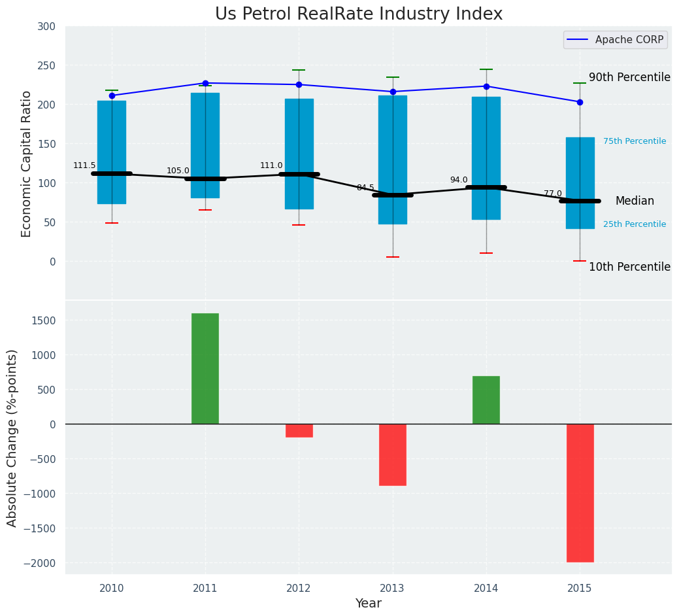Click the red 2015 change bar
Image resolution: width=679 pixels, height=616 pixels.
[580, 492]
